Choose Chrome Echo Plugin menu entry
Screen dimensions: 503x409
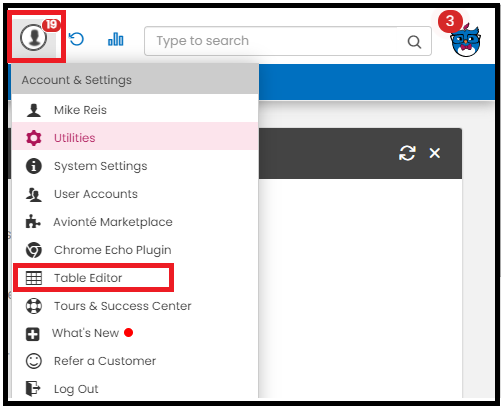[x=135, y=250]
